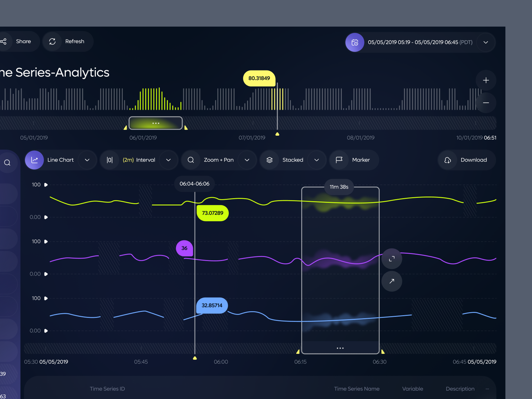Click the Share icon
The width and height of the screenshot is (532, 399).
click(3, 41)
